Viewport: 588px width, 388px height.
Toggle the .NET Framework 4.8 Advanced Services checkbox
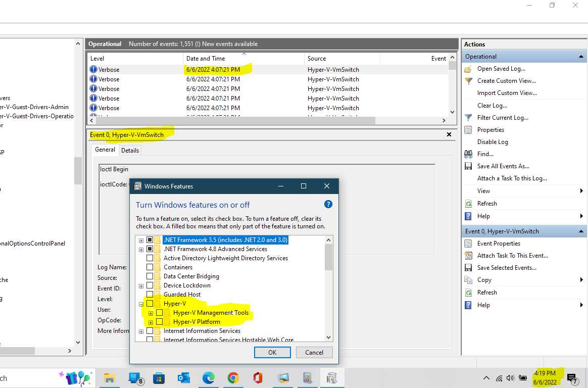[x=150, y=249]
